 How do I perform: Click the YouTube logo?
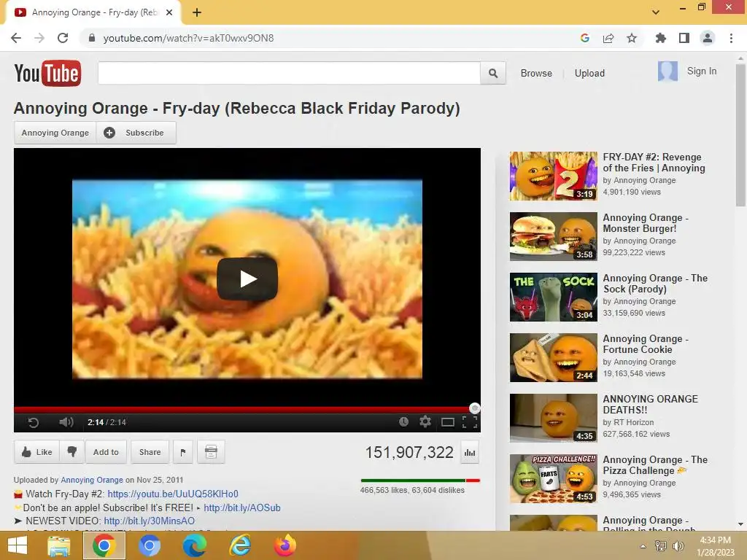tap(47, 74)
